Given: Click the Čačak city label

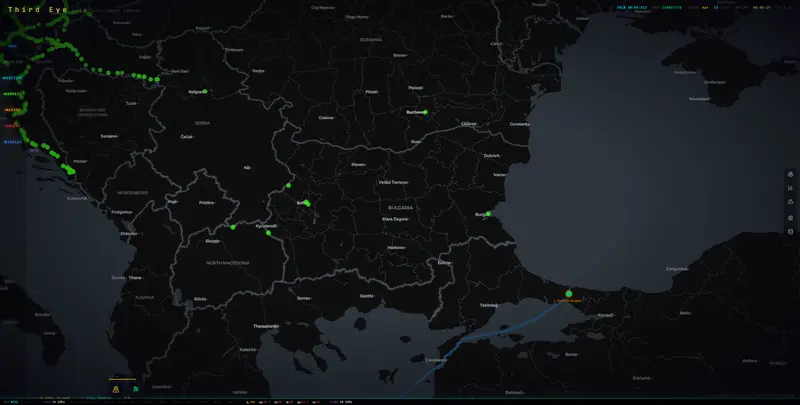Looking at the screenshot, I should (x=187, y=137).
